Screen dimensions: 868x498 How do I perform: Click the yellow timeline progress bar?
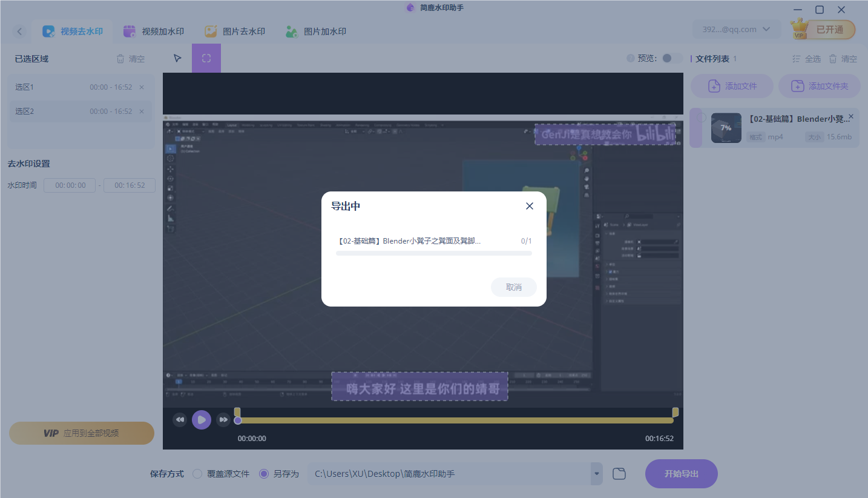tap(454, 420)
